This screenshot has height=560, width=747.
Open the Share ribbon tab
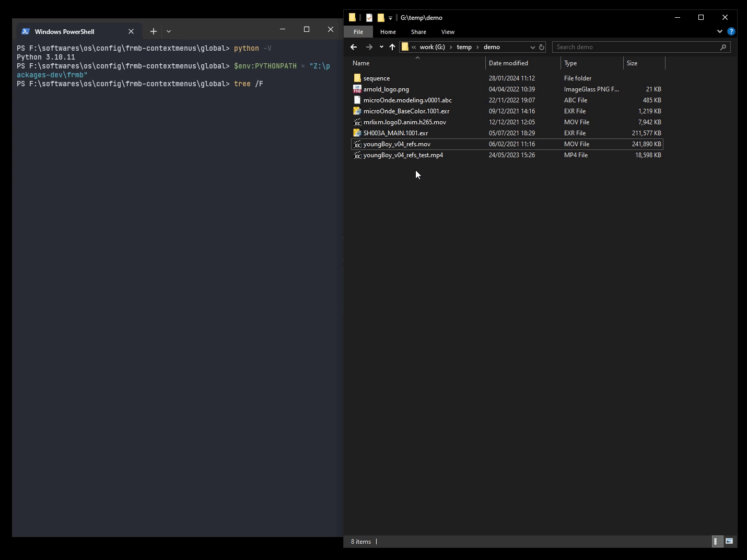click(x=418, y=32)
